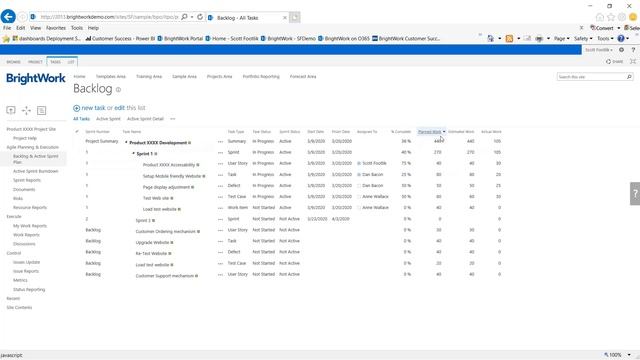The height and width of the screenshot is (360, 640).
Task: Switch to the Active Sprint view
Action: [108, 119]
